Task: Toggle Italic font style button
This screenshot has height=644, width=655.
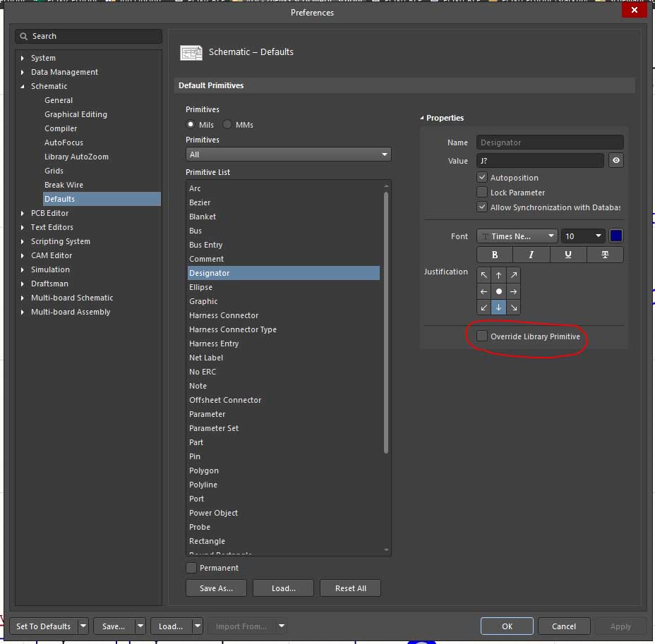Action: pyautogui.click(x=531, y=255)
